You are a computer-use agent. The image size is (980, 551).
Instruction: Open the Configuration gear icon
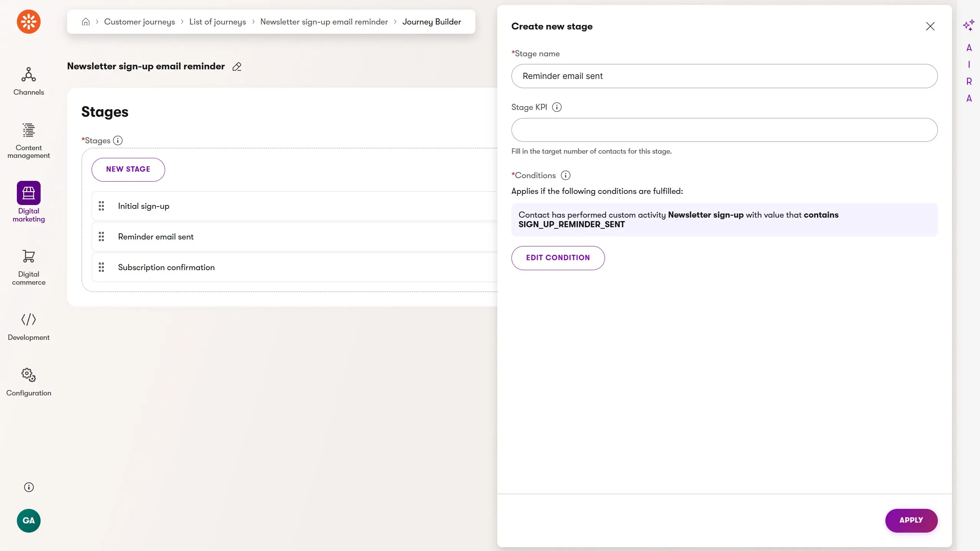coord(29,382)
